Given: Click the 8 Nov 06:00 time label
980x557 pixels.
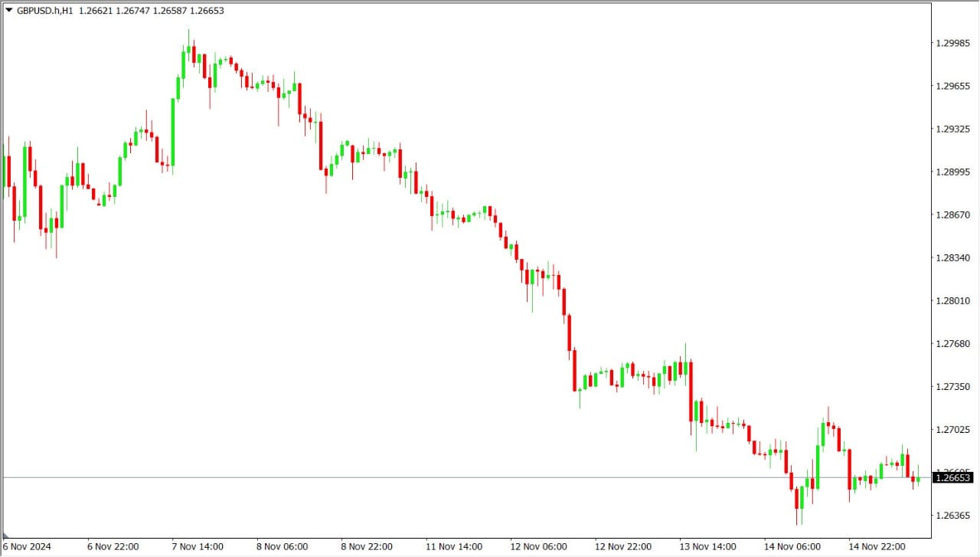Looking at the screenshot, I should click(283, 547).
